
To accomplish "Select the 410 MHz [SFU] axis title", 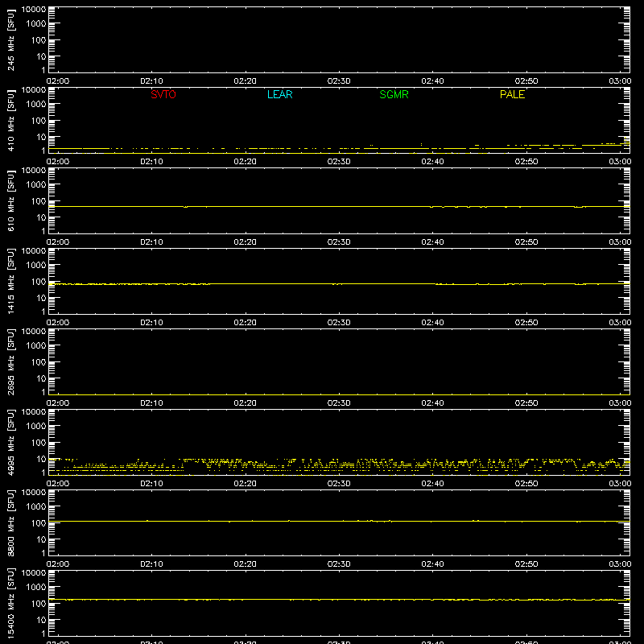I will pyautogui.click(x=11, y=120).
